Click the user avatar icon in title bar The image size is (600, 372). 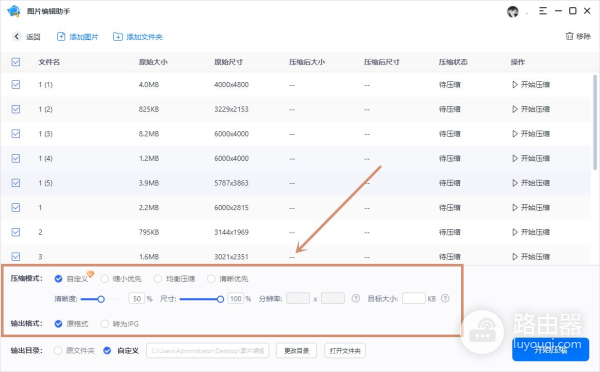coord(513,12)
